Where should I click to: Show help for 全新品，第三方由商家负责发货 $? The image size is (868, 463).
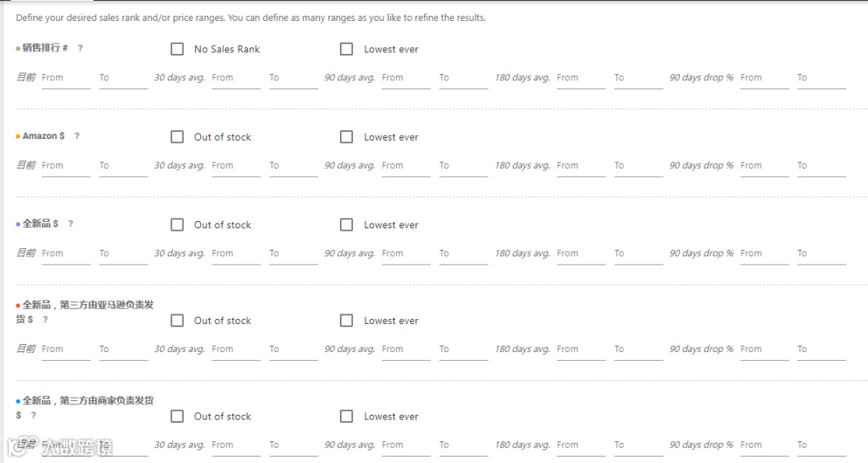(34, 415)
